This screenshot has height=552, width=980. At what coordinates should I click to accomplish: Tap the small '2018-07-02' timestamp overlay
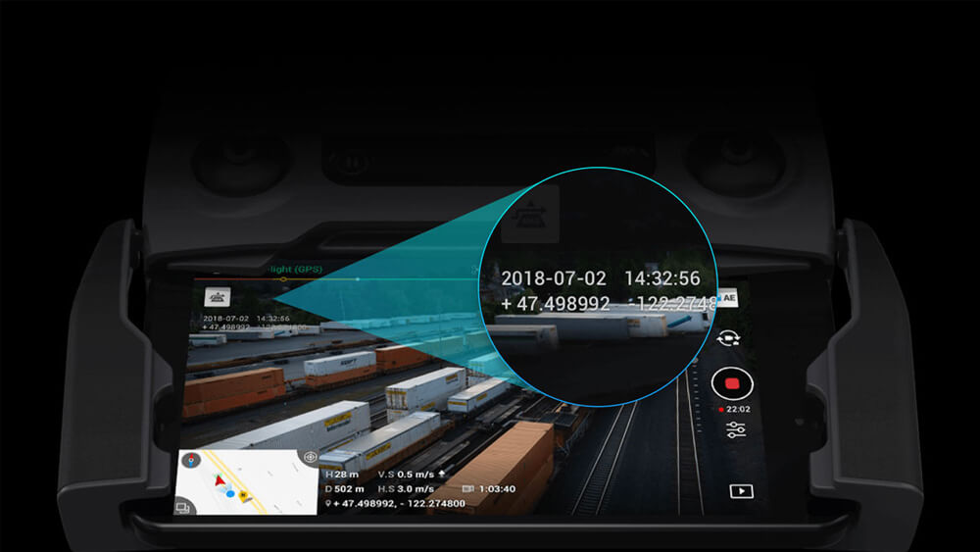point(225,319)
